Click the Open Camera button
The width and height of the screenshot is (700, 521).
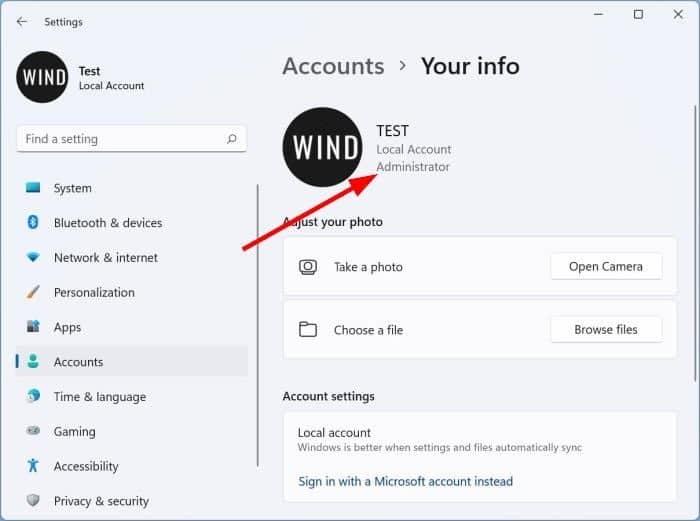point(606,267)
